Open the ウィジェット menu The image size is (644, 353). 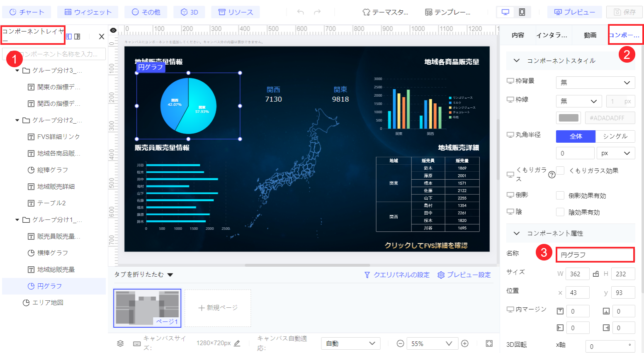(x=88, y=12)
